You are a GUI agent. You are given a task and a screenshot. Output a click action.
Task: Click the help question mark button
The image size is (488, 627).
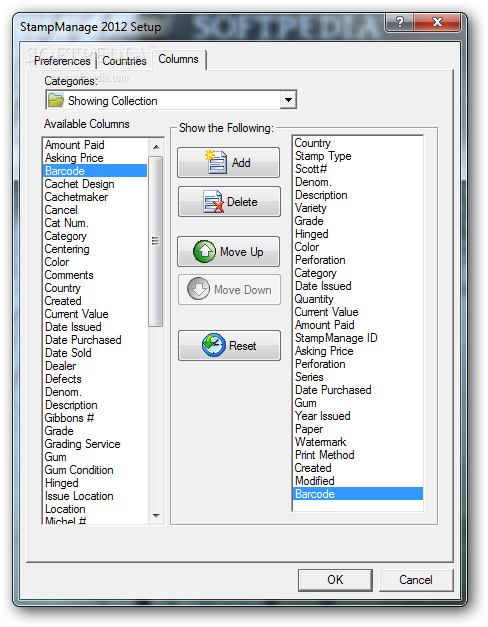pos(400,22)
